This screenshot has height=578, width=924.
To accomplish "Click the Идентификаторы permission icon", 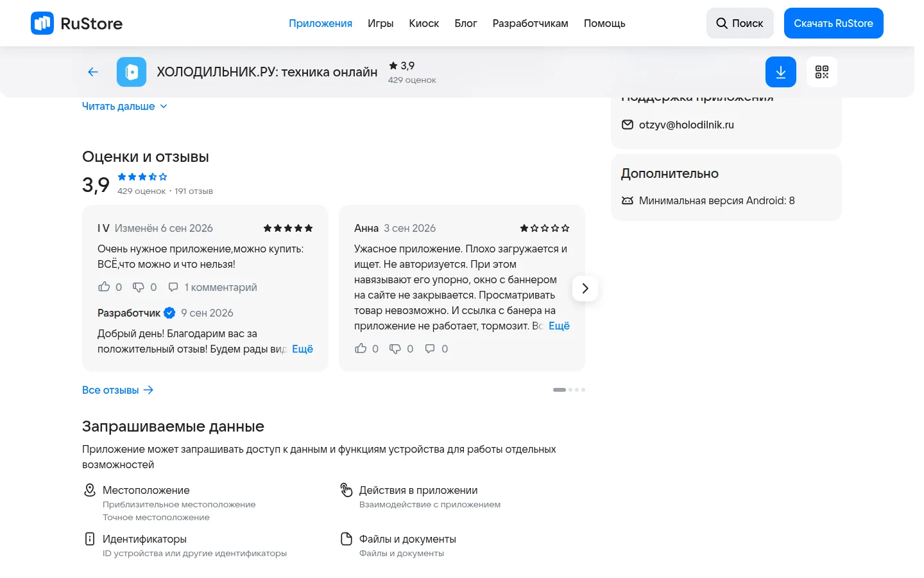I will tap(90, 539).
